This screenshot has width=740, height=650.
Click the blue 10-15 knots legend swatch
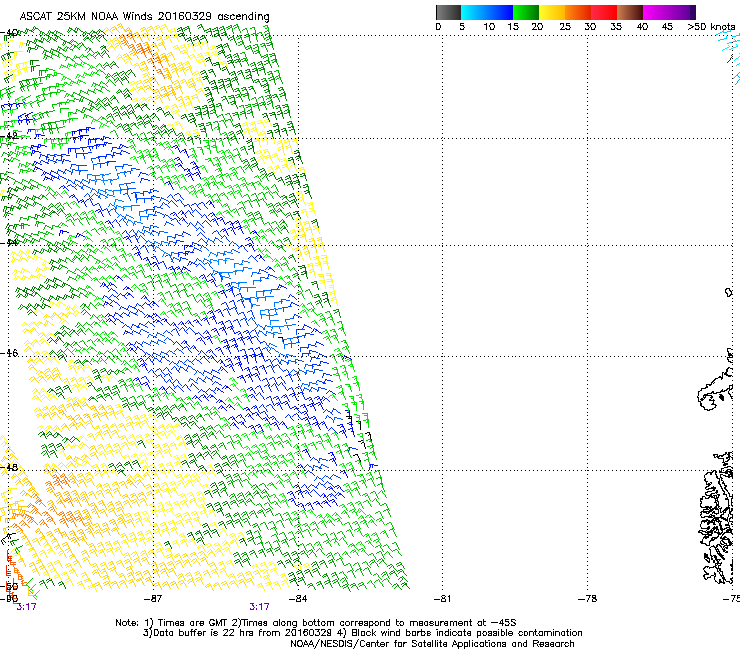click(500, 12)
